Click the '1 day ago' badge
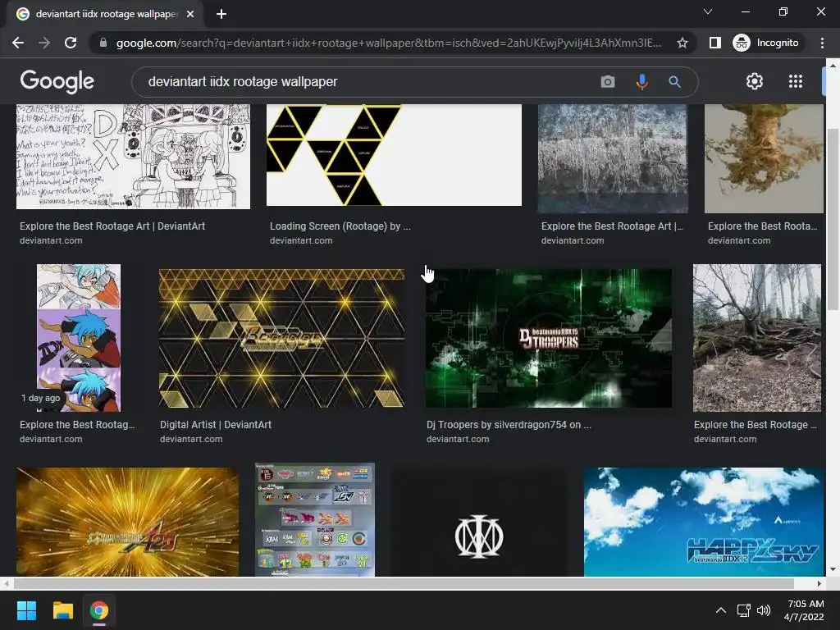840x630 pixels. [x=41, y=398]
